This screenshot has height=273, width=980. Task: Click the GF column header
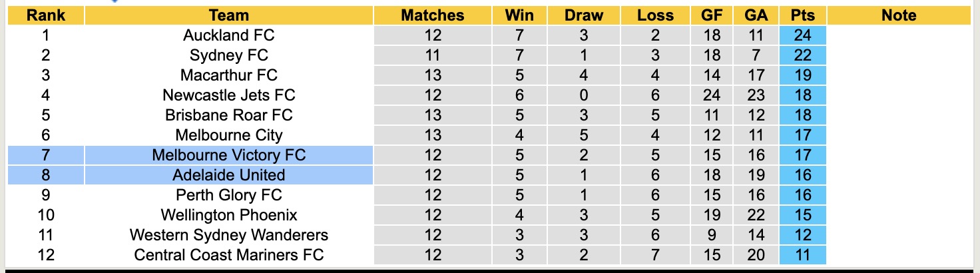[712, 15]
